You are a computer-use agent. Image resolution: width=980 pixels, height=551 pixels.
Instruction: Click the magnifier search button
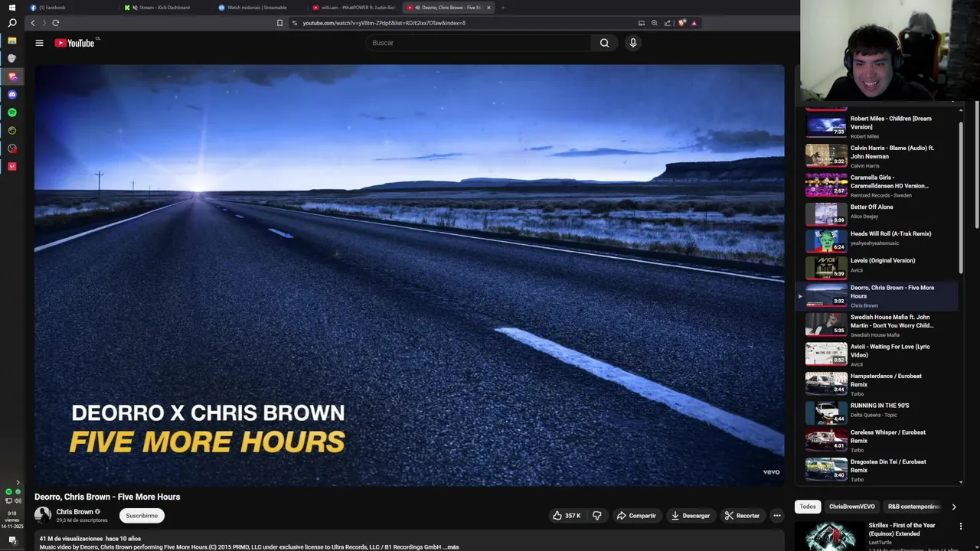[x=604, y=43]
